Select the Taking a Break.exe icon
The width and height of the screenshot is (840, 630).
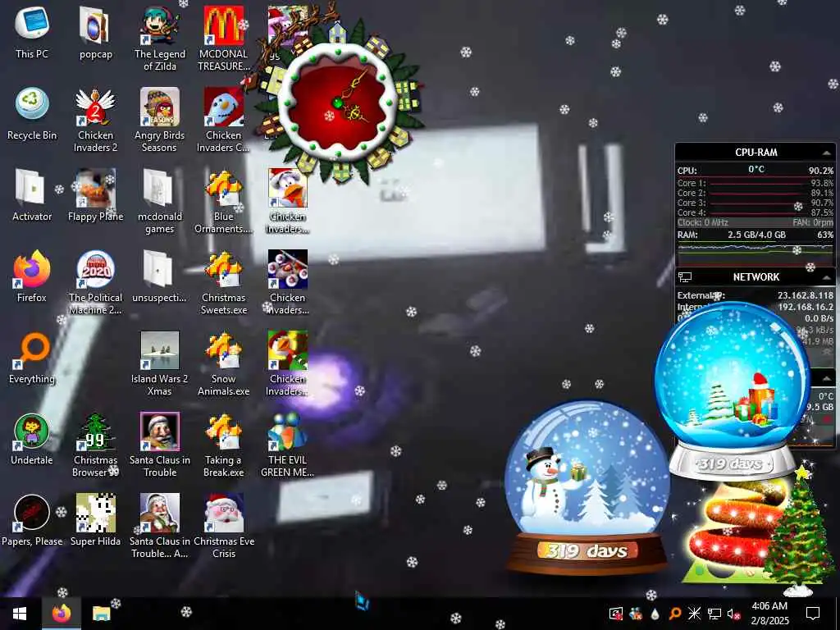point(223,445)
